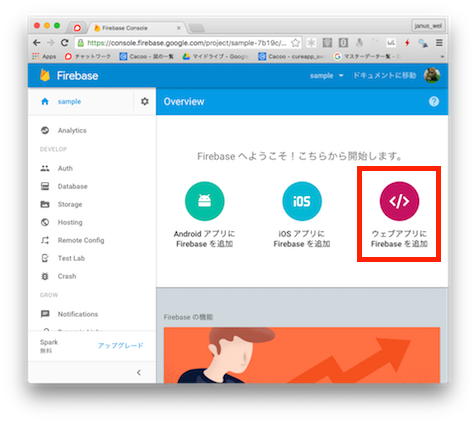Open the Overview help question icon
The width and height of the screenshot is (476, 423).
pyautogui.click(x=434, y=101)
